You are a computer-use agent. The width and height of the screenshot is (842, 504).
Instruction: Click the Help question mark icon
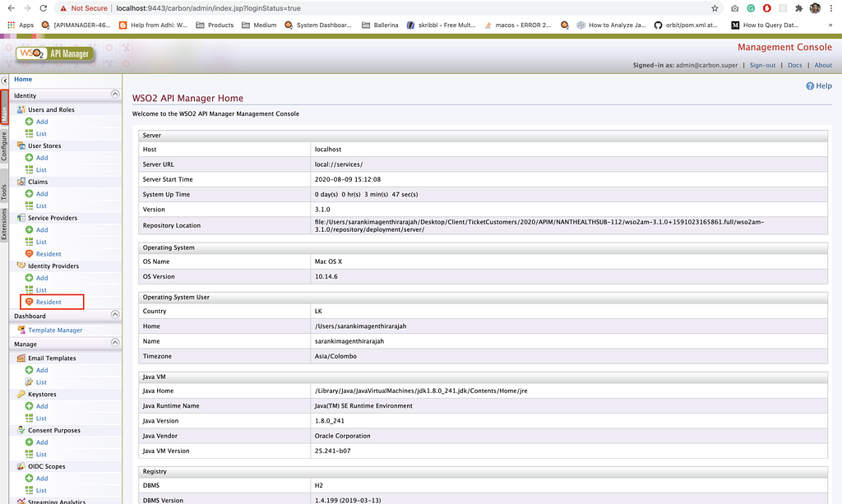click(810, 86)
